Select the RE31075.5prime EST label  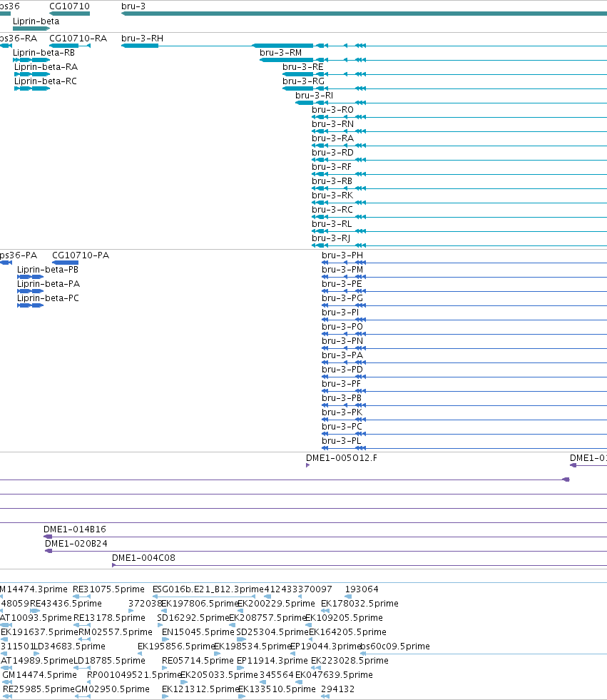pos(108,589)
